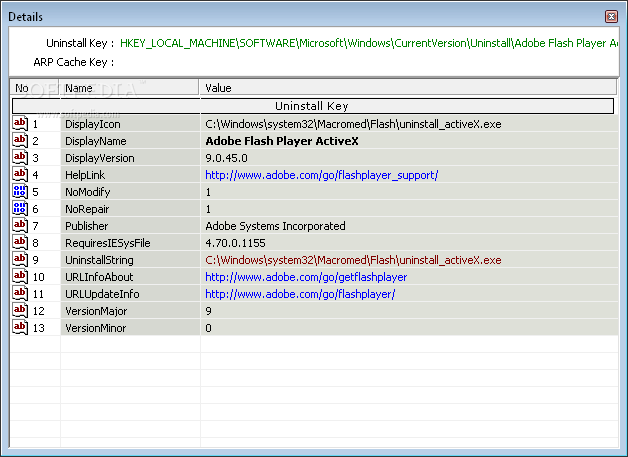Viewport: 628px width, 457px height.
Task: Click the string icon beside URLUpdateInfo row
Action: pos(20,293)
